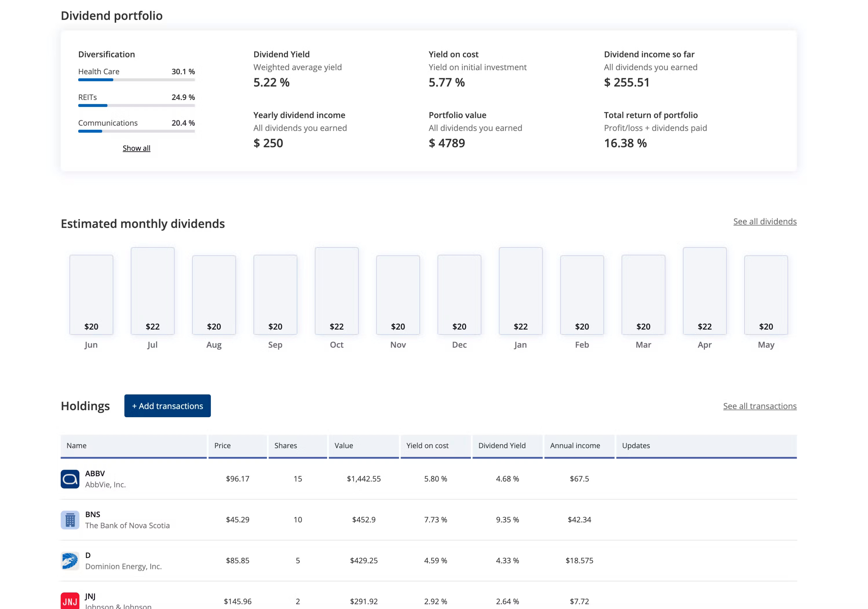Click the Dominion Energy logo icon
This screenshot has width=868, height=609.
(70, 561)
